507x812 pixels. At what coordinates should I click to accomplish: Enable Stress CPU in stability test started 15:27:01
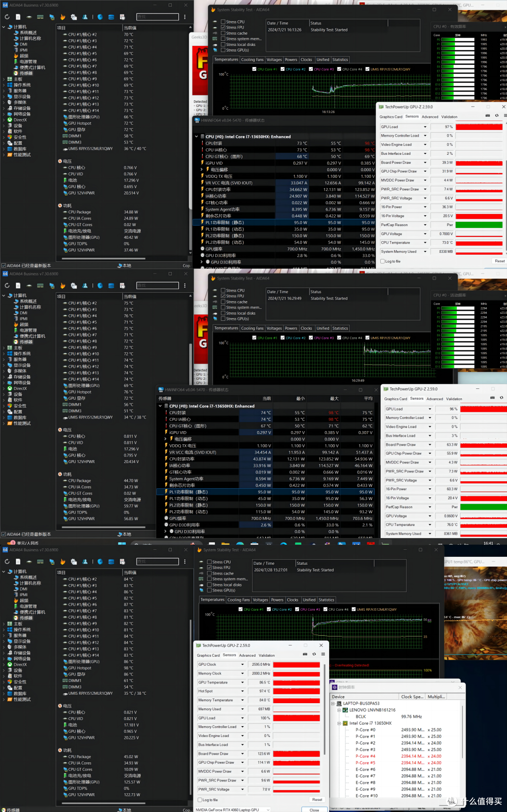[x=209, y=562]
